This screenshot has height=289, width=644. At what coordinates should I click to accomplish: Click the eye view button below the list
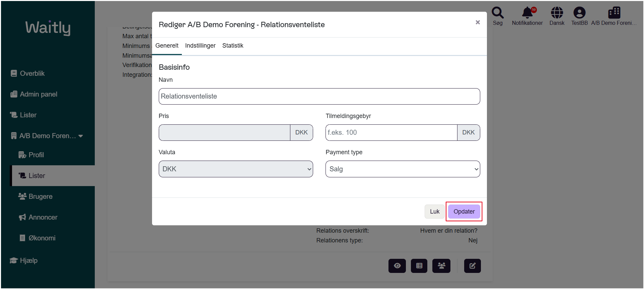point(397,266)
